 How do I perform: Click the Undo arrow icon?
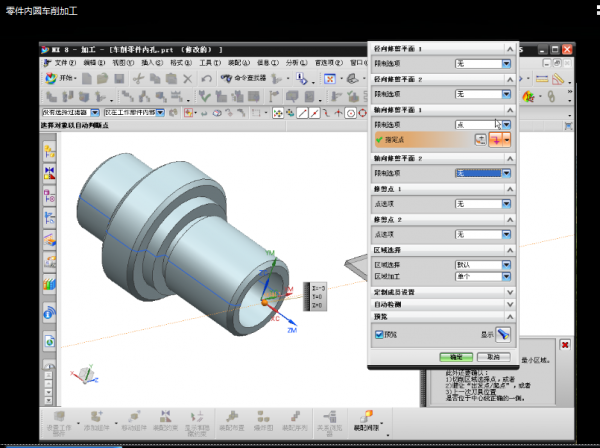point(206,79)
